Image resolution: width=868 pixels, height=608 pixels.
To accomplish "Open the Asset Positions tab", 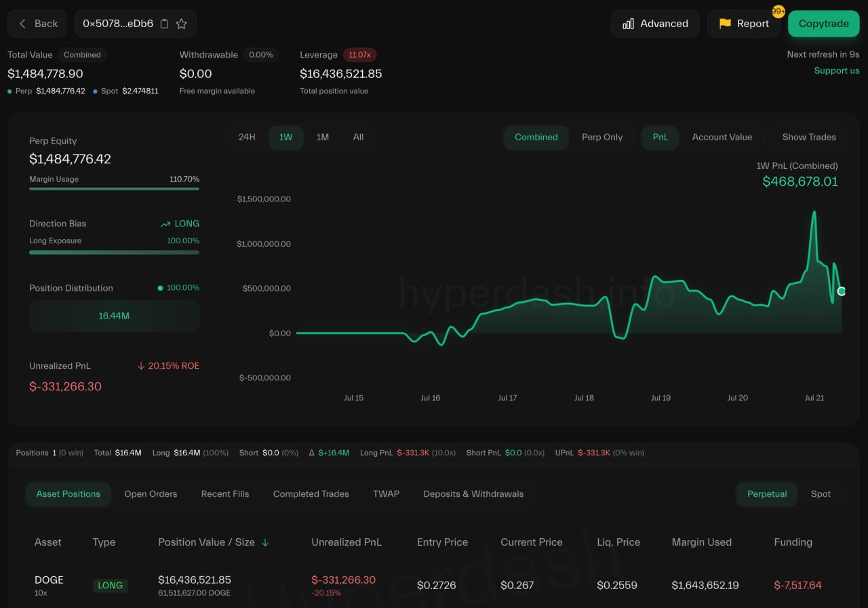I will pyautogui.click(x=68, y=494).
